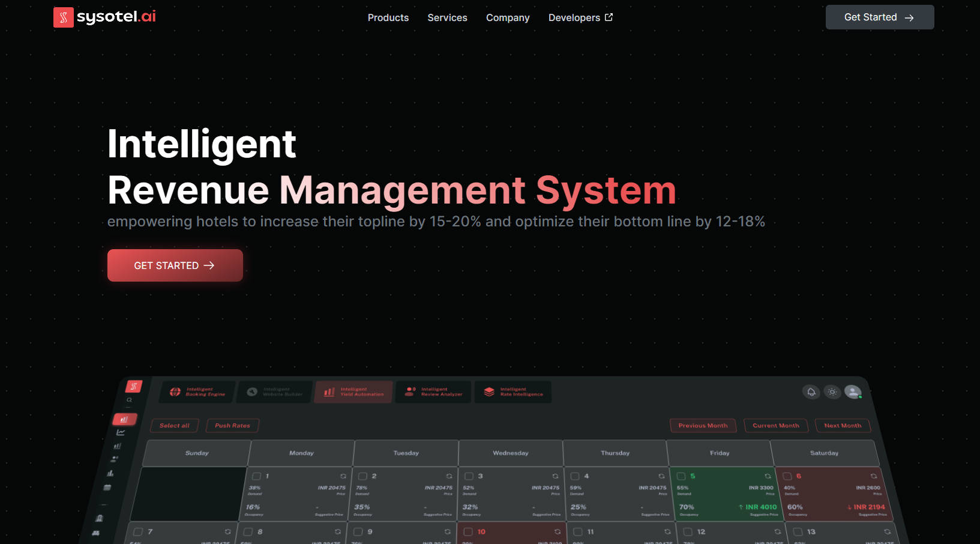
Task: Open the Company menu
Action: click(508, 18)
